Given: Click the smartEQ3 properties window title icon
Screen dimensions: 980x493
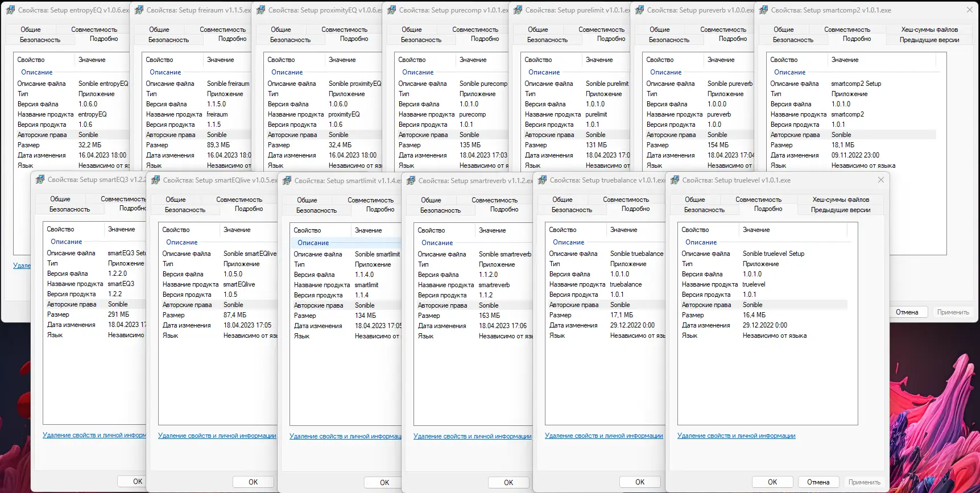Looking at the screenshot, I should [40, 180].
